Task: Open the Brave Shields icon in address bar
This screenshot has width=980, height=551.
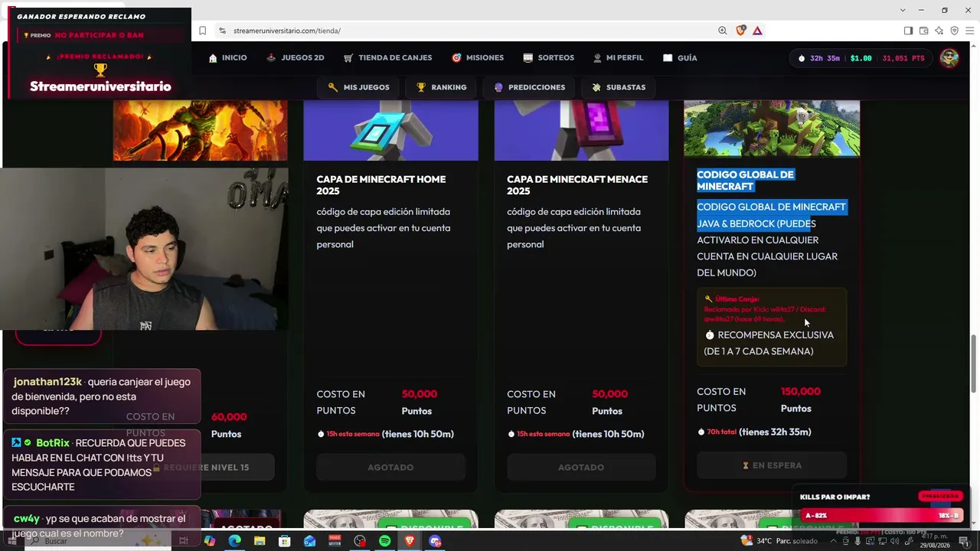Action: [740, 31]
